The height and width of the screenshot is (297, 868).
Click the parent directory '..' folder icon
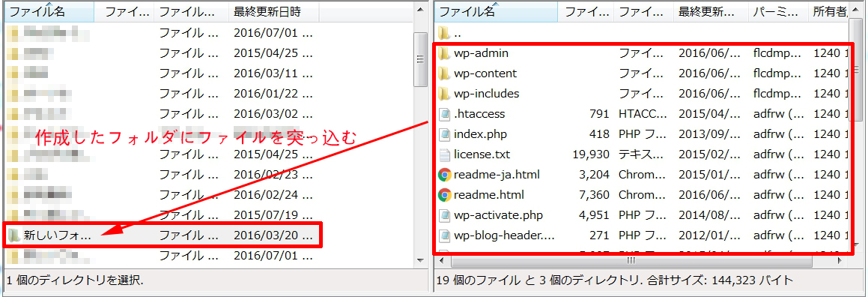click(444, 33)
